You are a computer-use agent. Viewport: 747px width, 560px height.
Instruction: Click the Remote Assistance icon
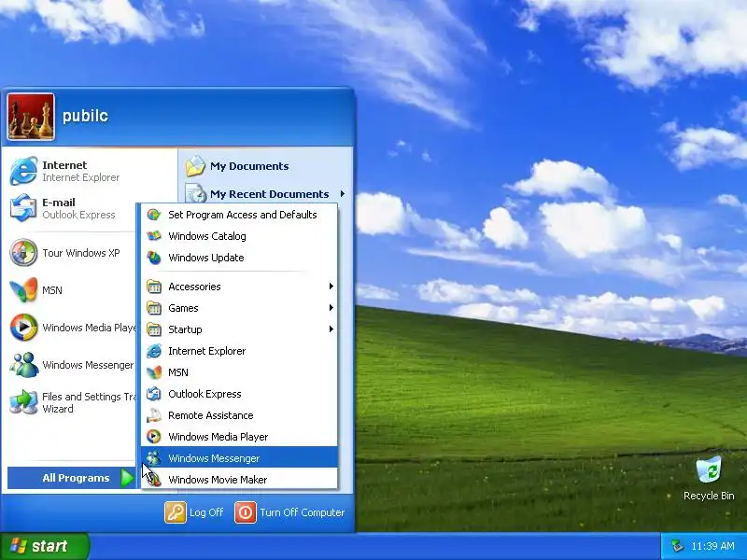click(154, 415)
